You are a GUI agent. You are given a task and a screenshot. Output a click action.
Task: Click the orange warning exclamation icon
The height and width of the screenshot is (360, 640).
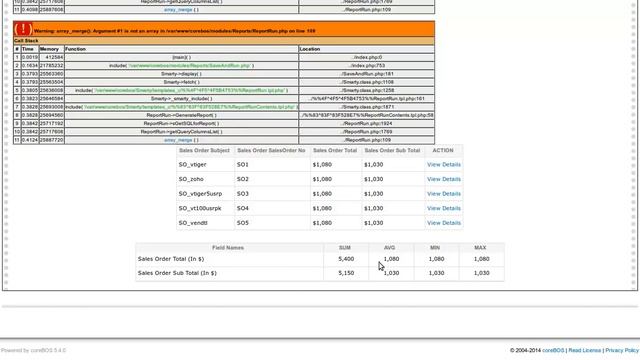23,29
